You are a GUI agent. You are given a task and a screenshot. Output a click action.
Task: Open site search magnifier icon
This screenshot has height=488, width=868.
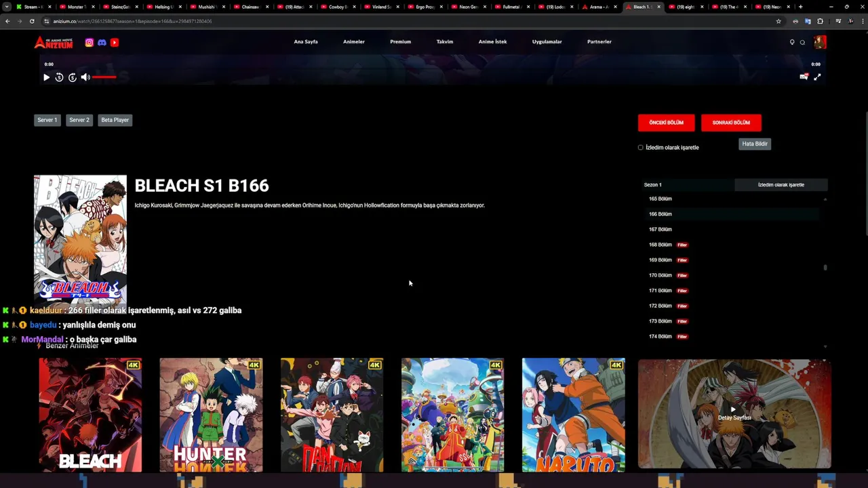point(802,42)
